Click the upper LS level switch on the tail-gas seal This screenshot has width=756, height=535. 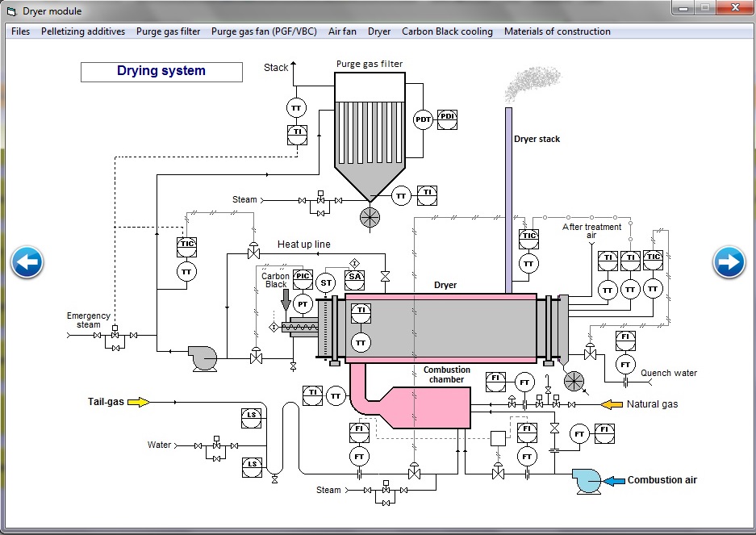[252, 418]
